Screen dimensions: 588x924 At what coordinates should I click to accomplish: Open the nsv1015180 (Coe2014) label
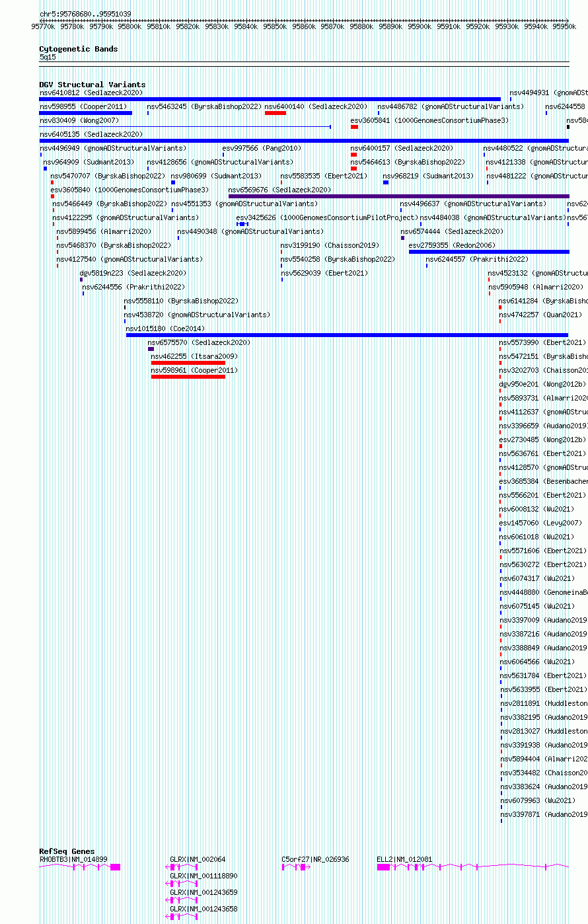(165, 328)
